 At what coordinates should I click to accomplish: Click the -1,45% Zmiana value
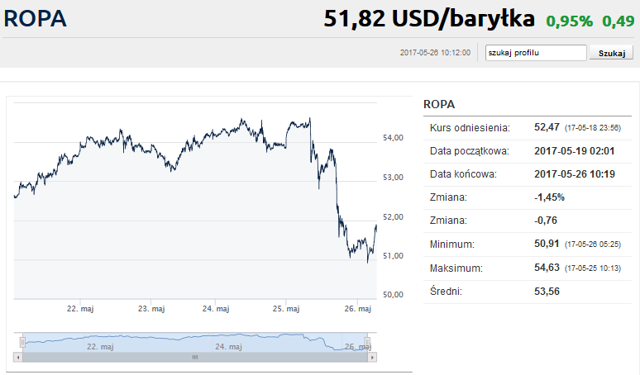(549, 197)
